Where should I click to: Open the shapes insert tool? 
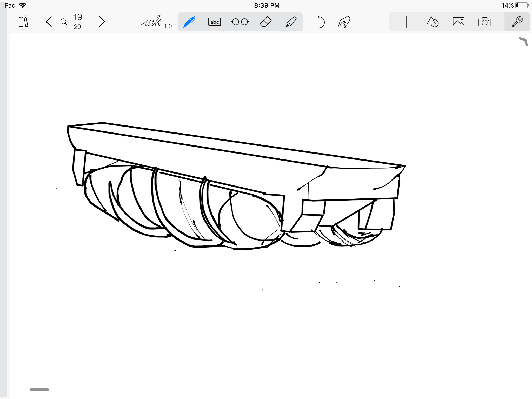[x=433, y=22]
